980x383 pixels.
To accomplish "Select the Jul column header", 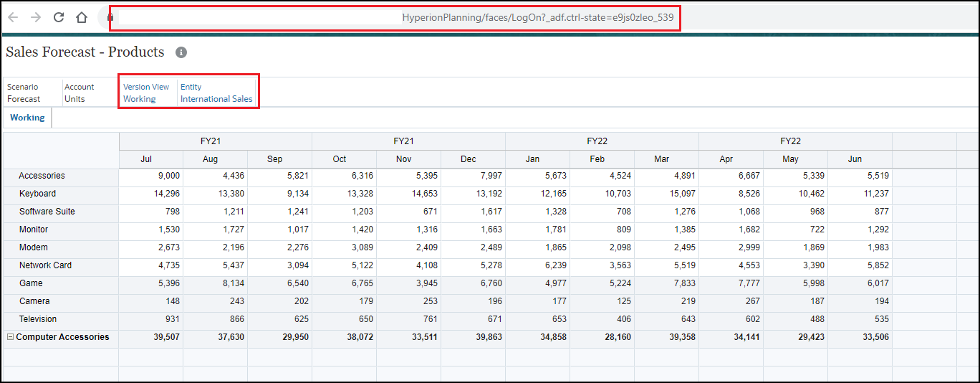I will point(146,159).
